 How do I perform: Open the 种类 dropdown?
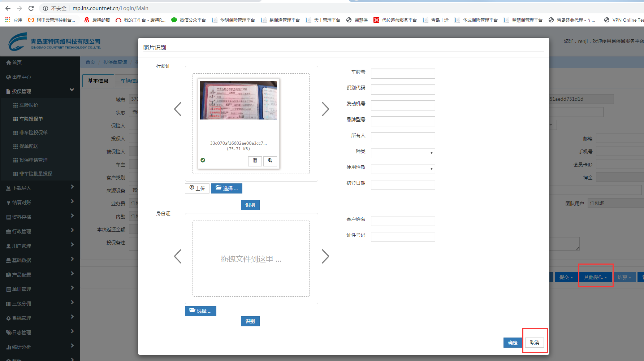(x=403, y=153)
